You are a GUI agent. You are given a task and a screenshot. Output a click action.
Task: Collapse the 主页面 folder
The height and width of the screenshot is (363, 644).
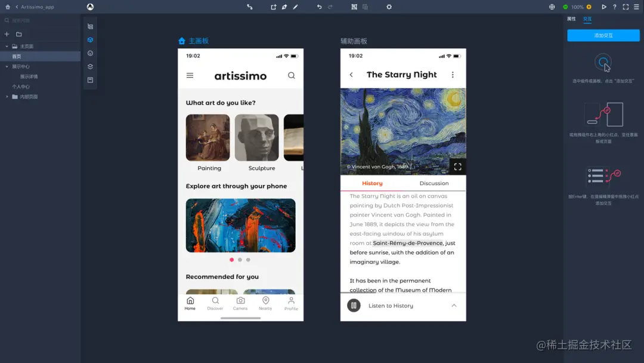click(7, 47)
